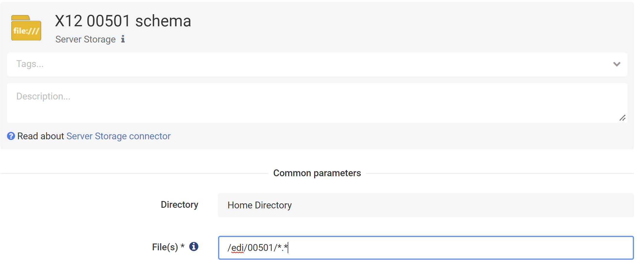Click in the File(s) path input
Viewport: 644px width, 268px height.
pyautogui.click(x=442, y=248)
